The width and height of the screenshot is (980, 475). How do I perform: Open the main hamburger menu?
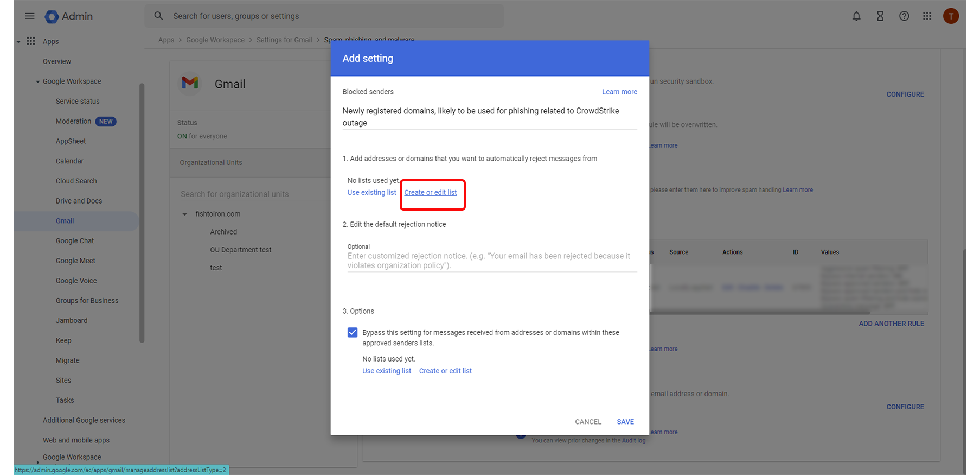(30, 16)
